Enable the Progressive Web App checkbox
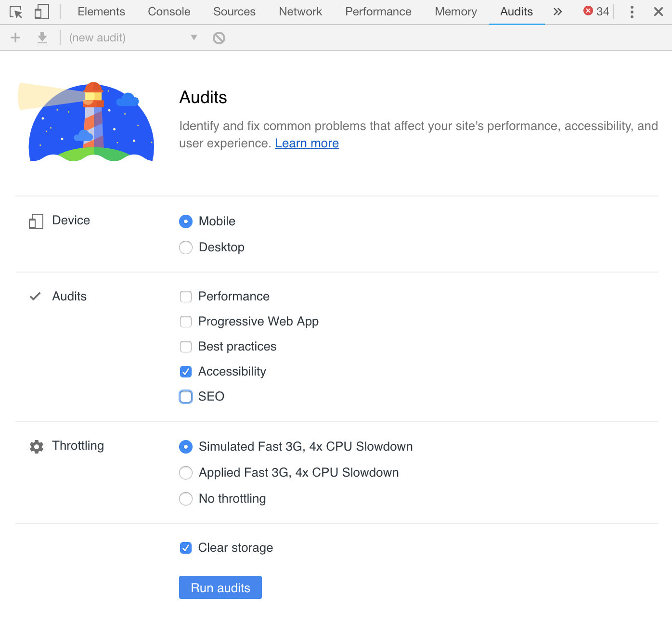672x623 pixels. pos(186,322)
